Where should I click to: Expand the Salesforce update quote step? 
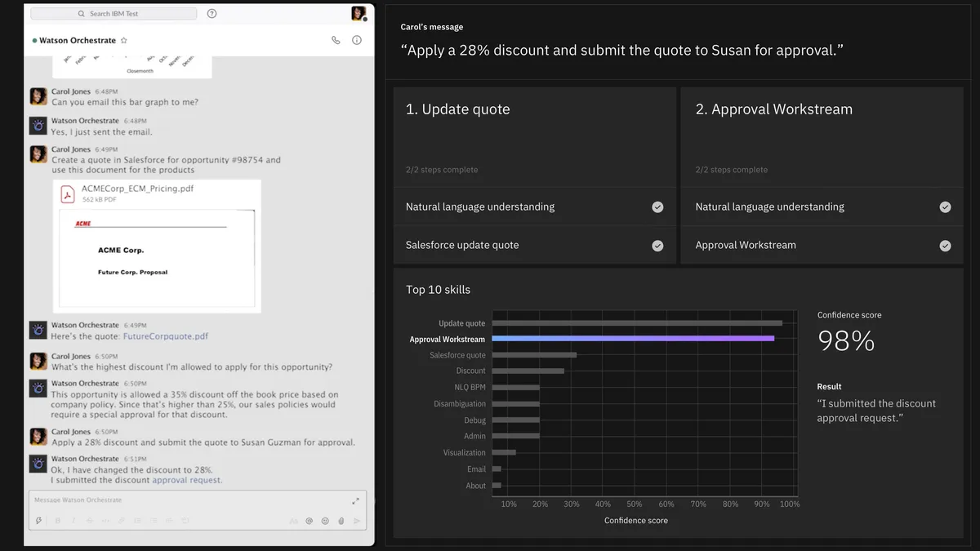[x=534, y=245]
